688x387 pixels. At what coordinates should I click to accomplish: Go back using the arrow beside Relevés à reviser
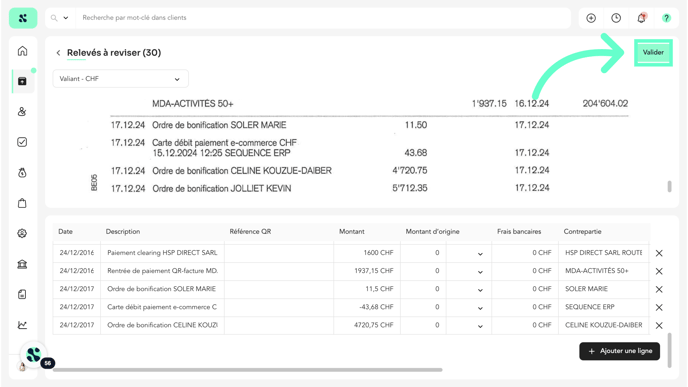point(58,53)
